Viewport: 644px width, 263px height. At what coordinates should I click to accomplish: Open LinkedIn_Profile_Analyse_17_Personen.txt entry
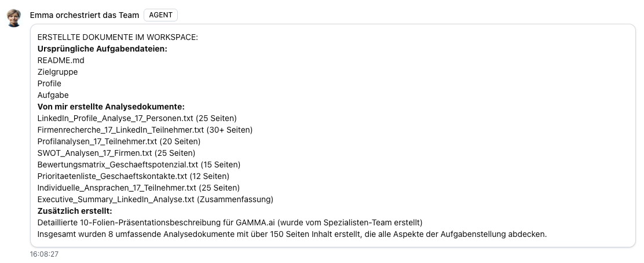click(x=137, y=118)
